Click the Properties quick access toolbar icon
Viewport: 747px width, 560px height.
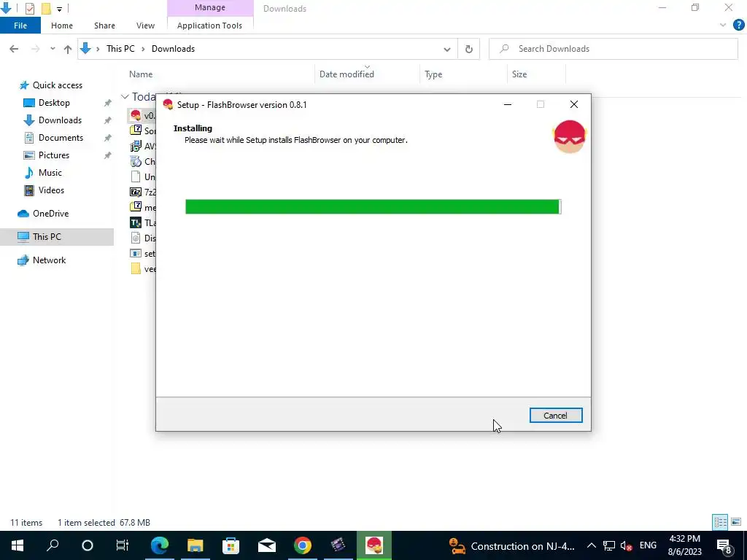[x=29, y=8]
